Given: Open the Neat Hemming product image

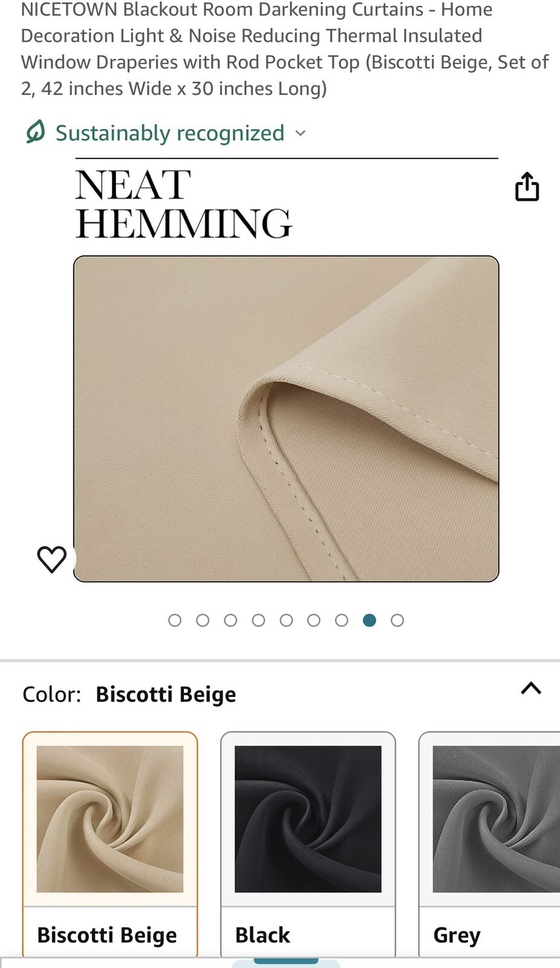Looking at the screenshot, I should tap(286, 419).
